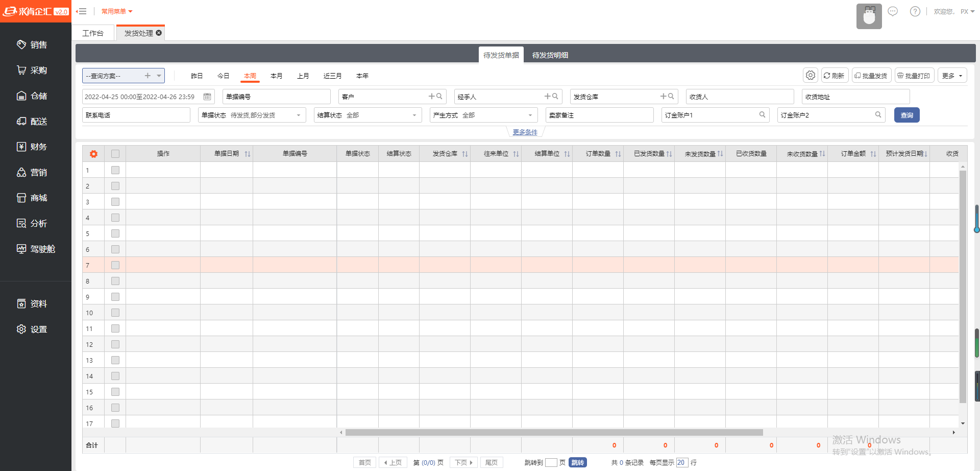
Task: Click the settings gear beside 刷新 button
Action: tap(810, 76)
